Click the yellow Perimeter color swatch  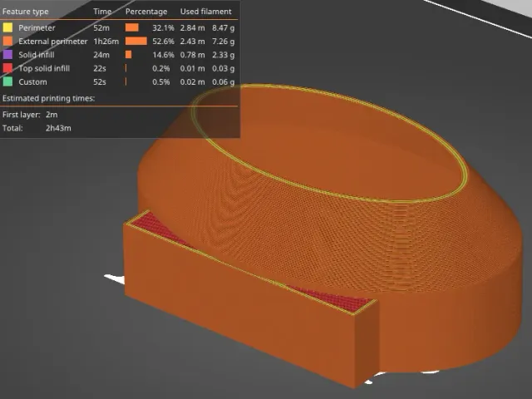click(7, 27)
